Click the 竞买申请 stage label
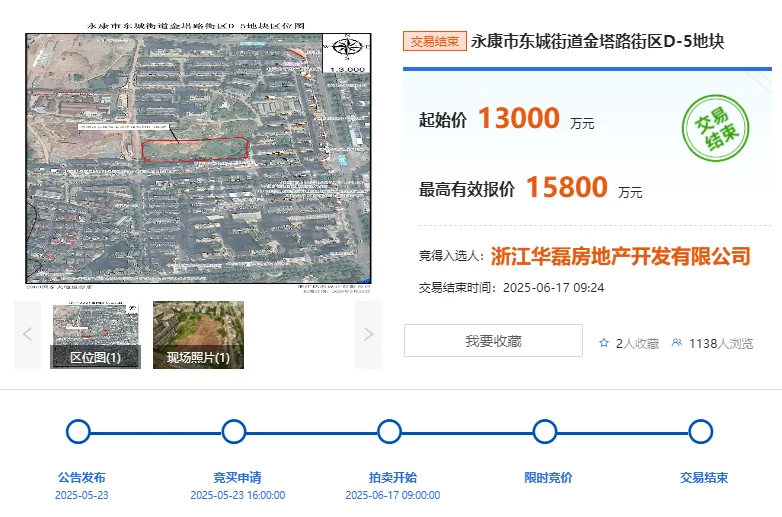 (x=237, y=478)
